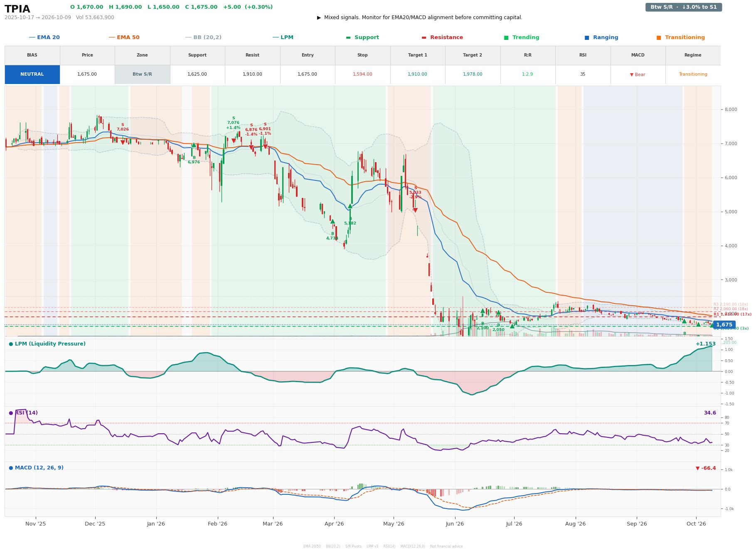
Task: Click the Transitioning regime table cell
Action: [693, 74]
